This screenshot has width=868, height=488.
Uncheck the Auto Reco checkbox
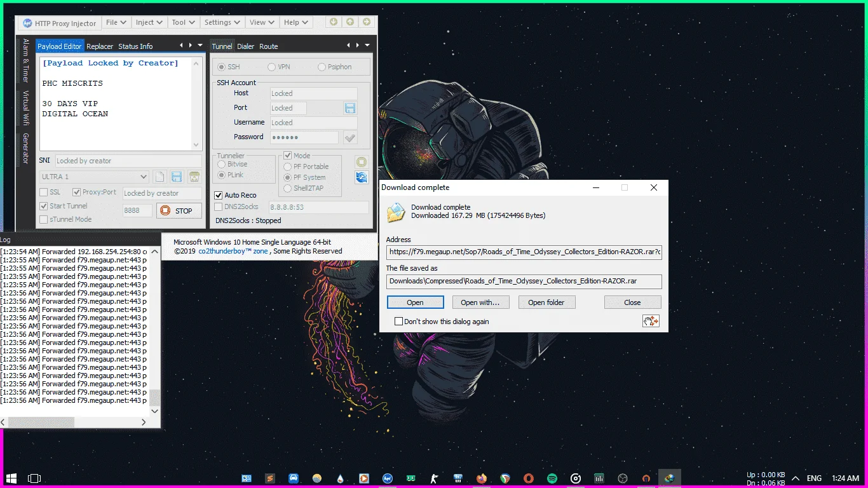point(219,195)
